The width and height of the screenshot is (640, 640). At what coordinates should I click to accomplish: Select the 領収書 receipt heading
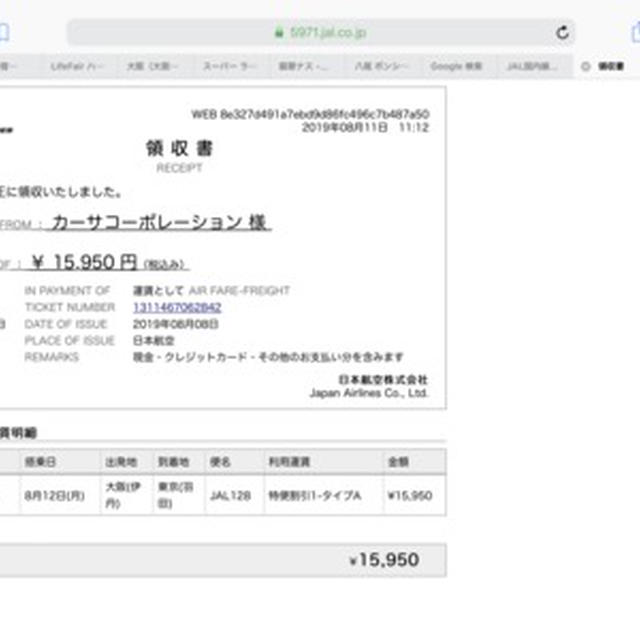(x=180, y=148)
